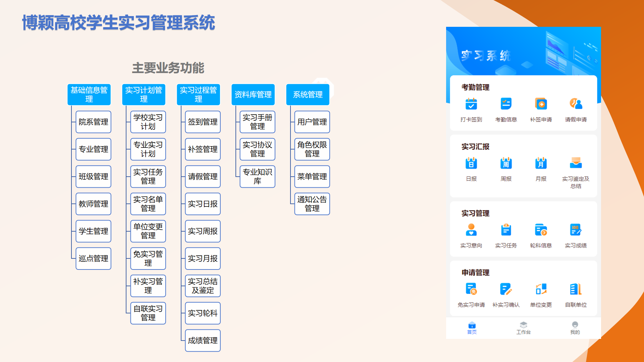Switch to the 工作台 bottom tab

[x=523, y=328]
